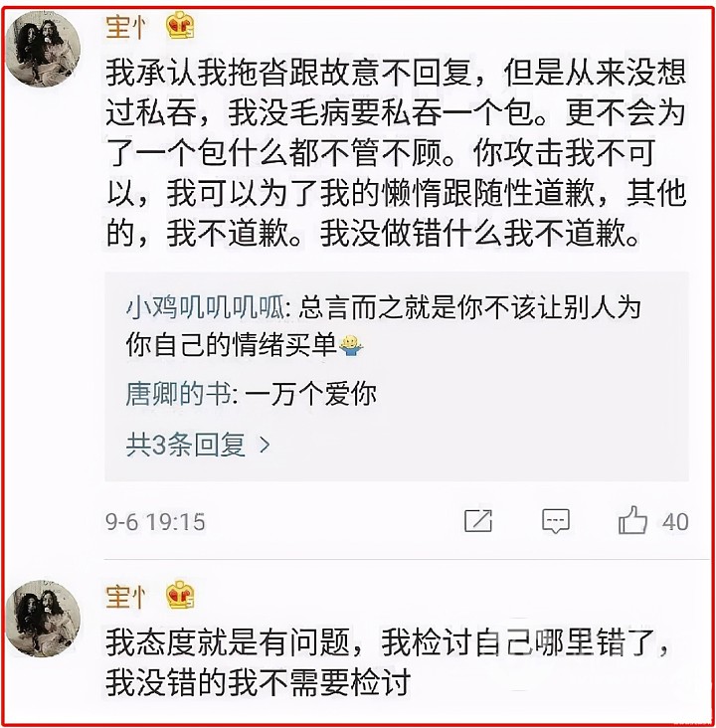Tap the reply 总言而之就是你不该让别人
716x728 pixels.
(x=384, y=326)
